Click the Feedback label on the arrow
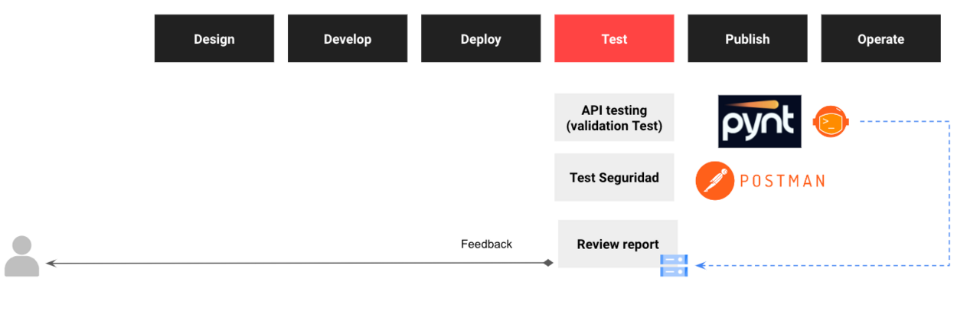Viewport: 980px width, 325px height. 486,244
